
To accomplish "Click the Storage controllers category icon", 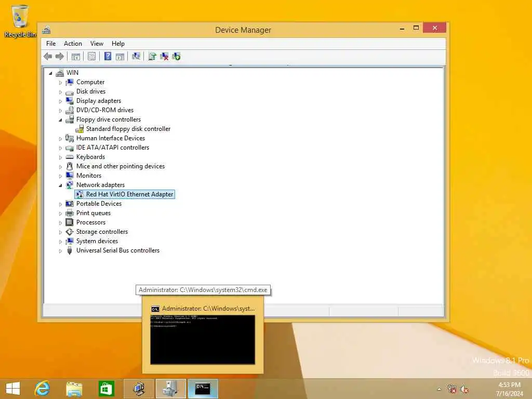I will pos(70,232).
